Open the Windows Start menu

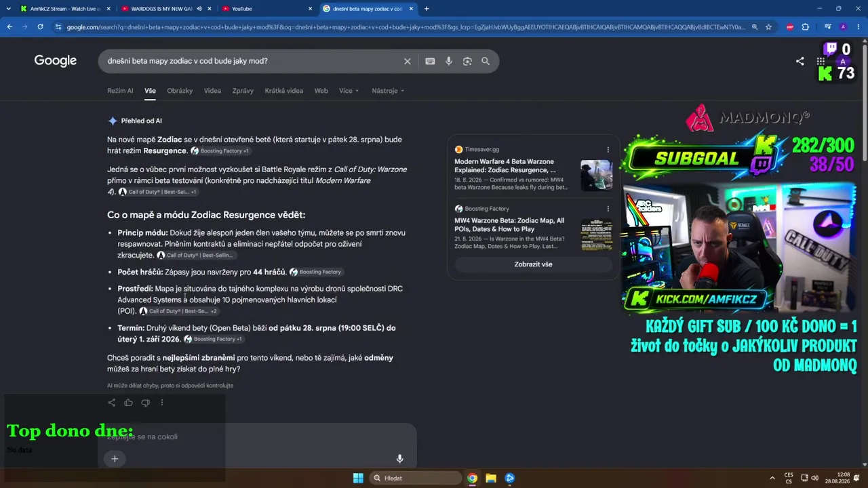coord(358,478)
